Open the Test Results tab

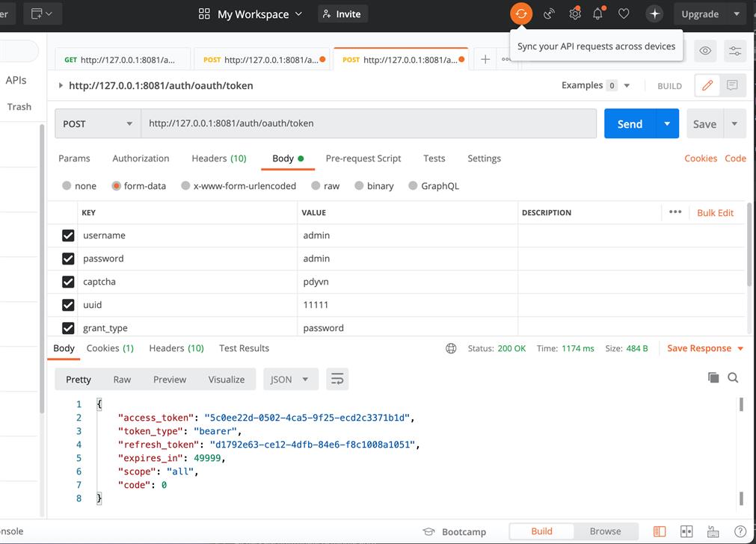tap(244, 348)
